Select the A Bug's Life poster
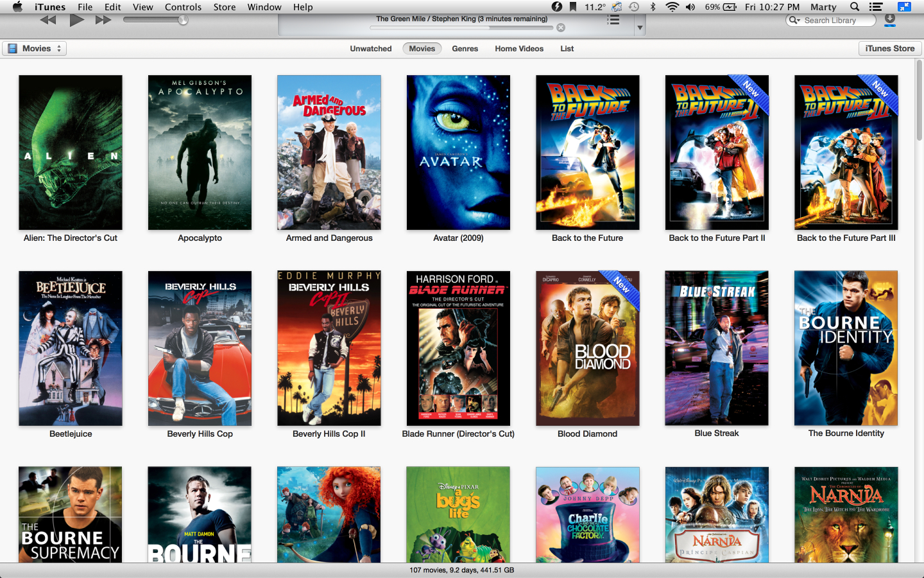This screenshot has width=924, height=578. coord(458,514)
